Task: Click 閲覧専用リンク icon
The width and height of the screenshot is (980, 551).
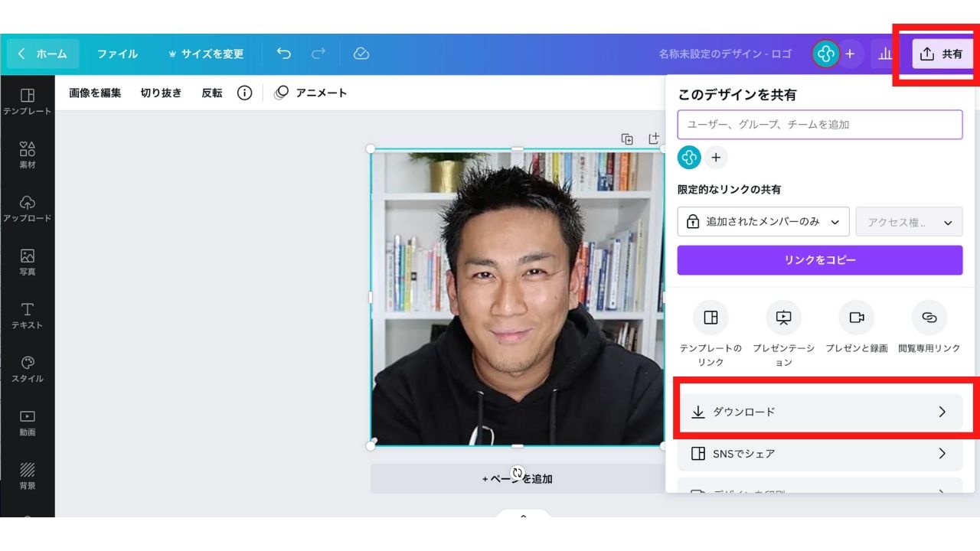Action: (929, 318)
